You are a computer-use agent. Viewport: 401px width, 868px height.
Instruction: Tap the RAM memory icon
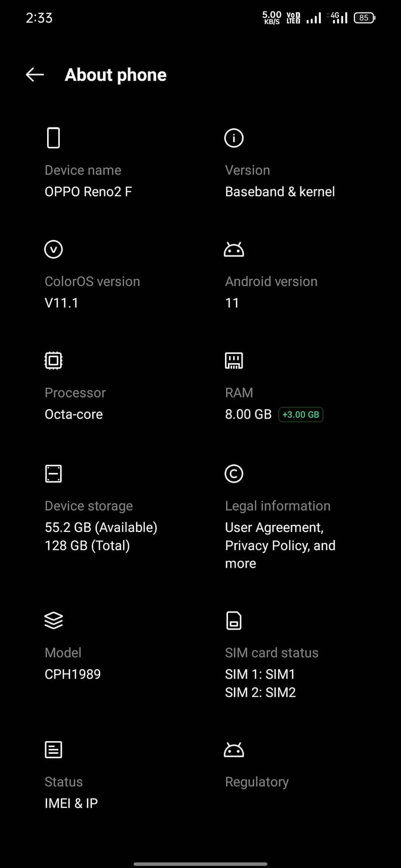[x=234, y=361]
